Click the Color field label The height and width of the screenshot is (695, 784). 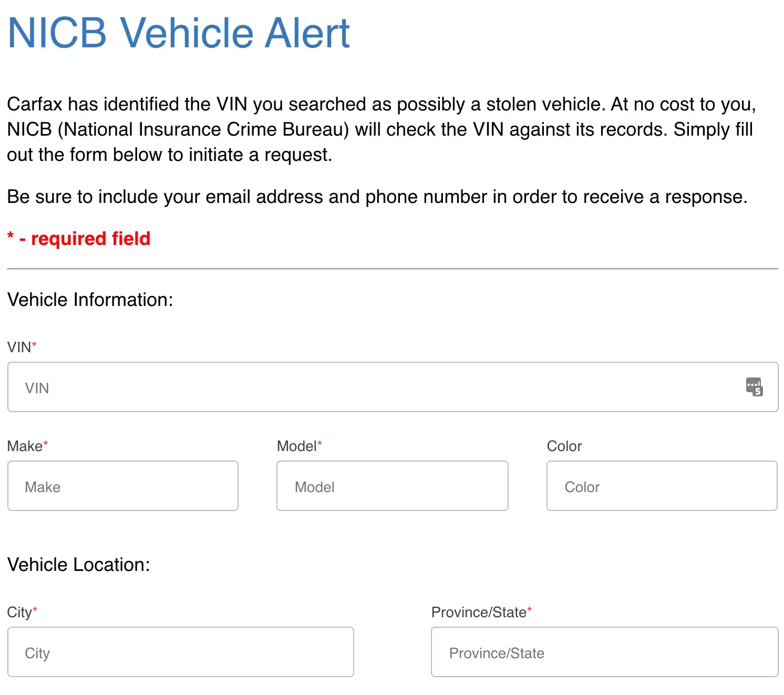tap(564, 446)
